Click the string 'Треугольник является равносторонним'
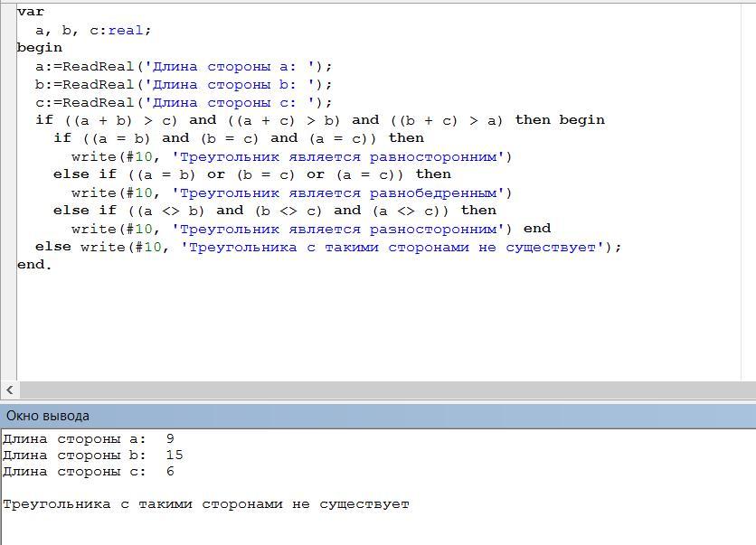This screenshot has width=756, height=545. (x=337, y=157)
